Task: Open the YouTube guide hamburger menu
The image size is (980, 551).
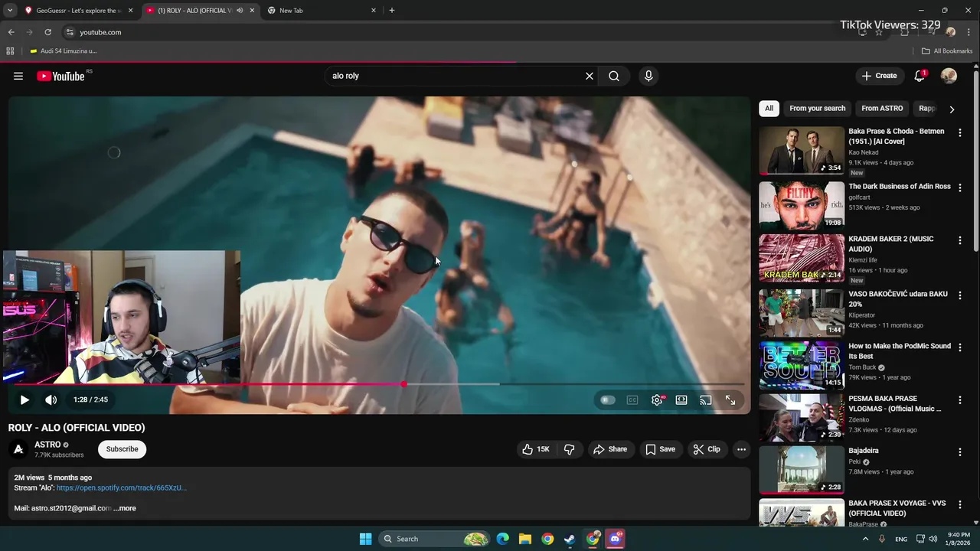Action: pos(18,76)
